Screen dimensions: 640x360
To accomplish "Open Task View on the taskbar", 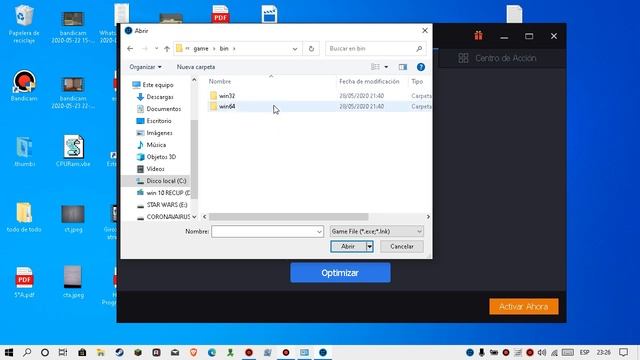I will (63, 352).
